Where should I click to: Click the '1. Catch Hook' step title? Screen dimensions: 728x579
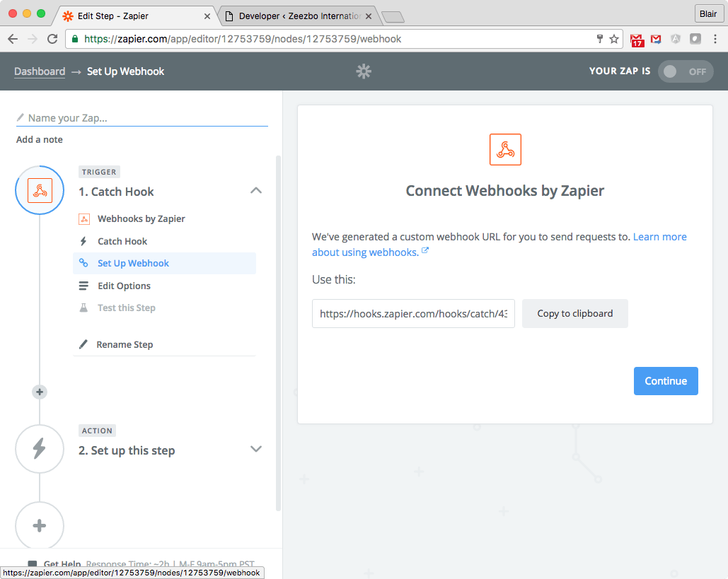[116, 192]
